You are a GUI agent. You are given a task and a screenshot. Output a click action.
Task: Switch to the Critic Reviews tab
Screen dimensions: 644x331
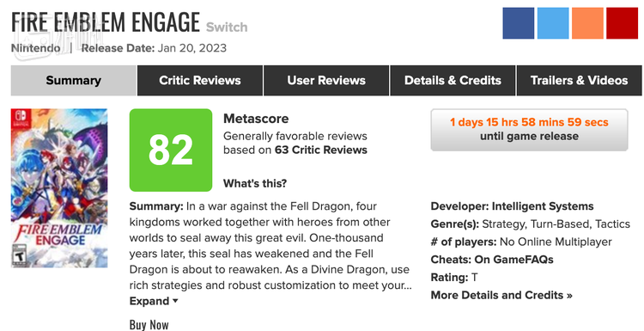pos(200,80)
